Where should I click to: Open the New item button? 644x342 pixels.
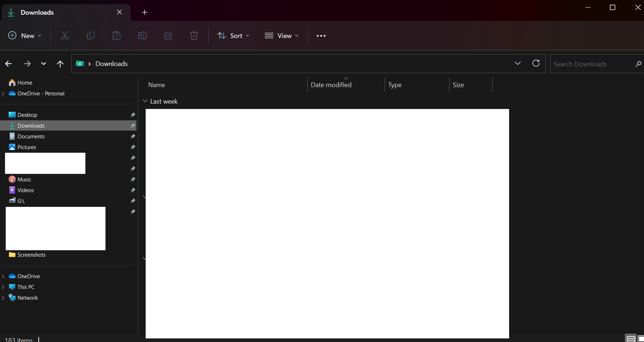(25, 36)
